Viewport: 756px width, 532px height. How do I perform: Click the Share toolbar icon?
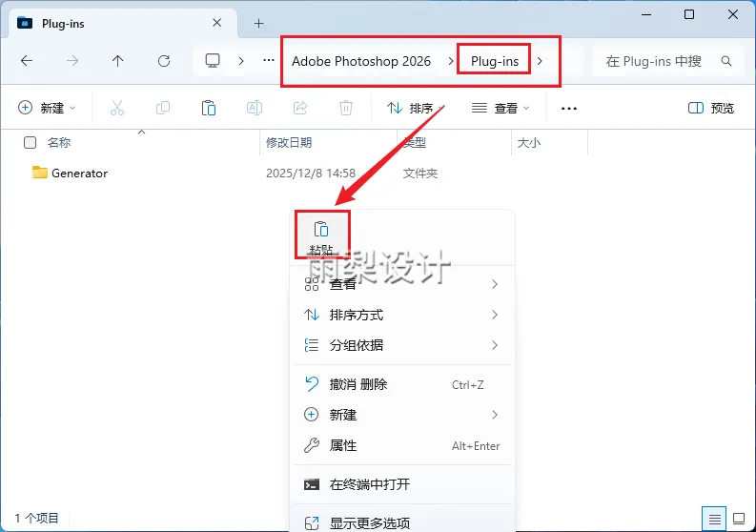click(300, 108)
